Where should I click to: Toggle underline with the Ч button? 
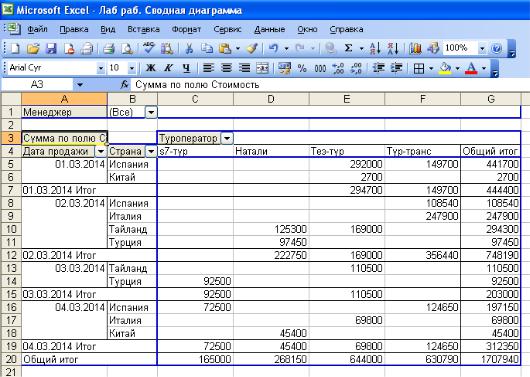186,68
